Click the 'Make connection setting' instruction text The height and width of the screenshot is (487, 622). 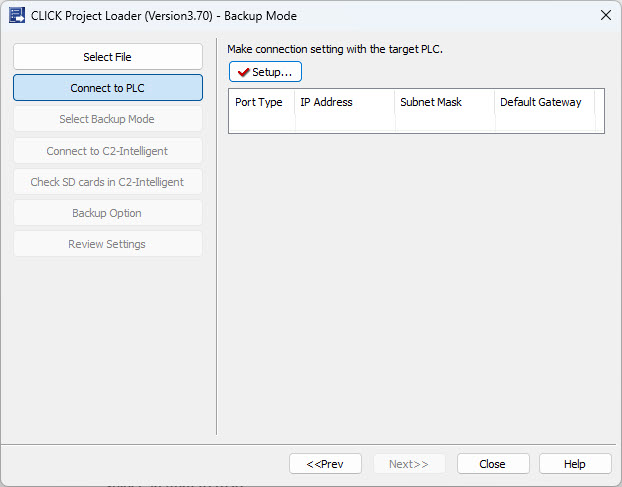335,49
